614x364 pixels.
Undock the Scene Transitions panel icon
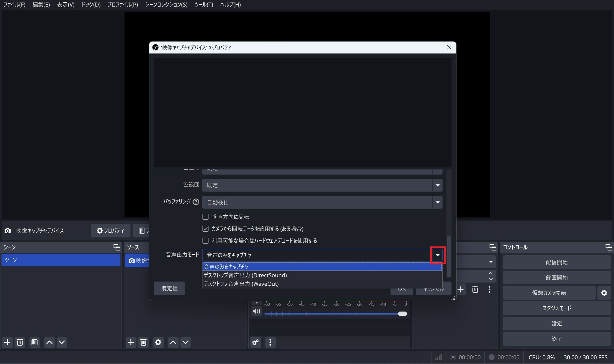click(493, 247)
